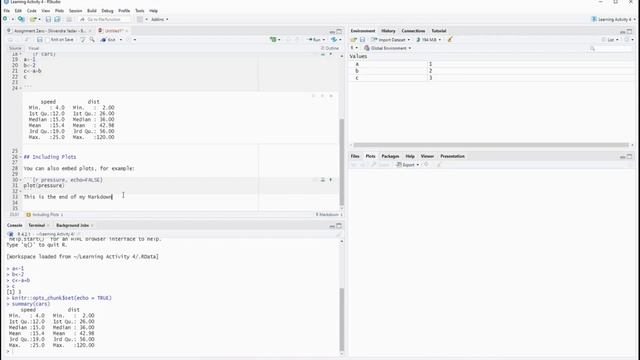The width and height of the screenshot is (640, 360).
Task: Toggle the Knit on Save checkbox
Action: (x=47, y=40)
